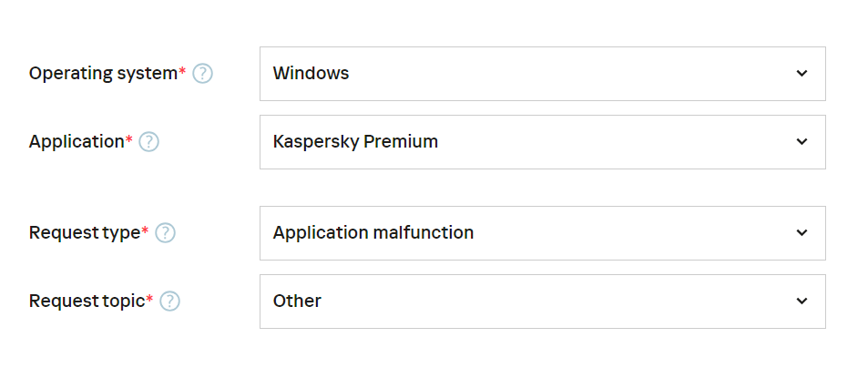The height and width of the screenshot is (368, 868).
Task: Click the "Request topic" field label
Action: click(87, 302)
